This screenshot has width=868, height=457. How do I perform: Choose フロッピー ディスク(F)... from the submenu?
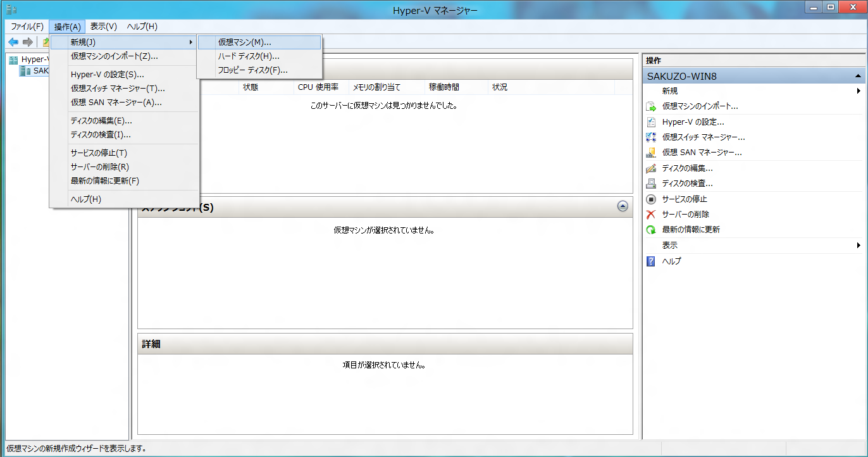[259, 70]
